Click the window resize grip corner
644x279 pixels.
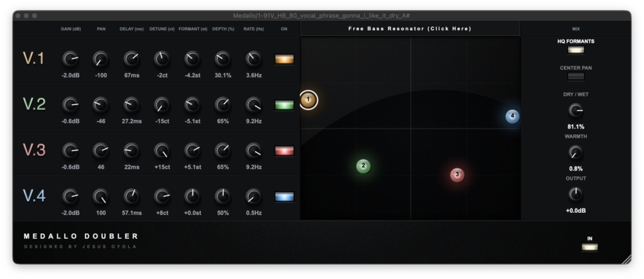[626, 259]
